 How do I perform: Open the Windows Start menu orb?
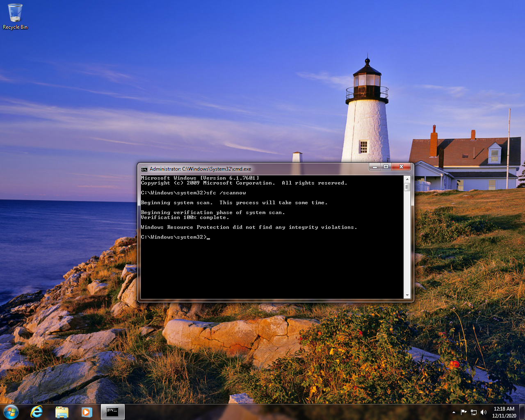11,412
